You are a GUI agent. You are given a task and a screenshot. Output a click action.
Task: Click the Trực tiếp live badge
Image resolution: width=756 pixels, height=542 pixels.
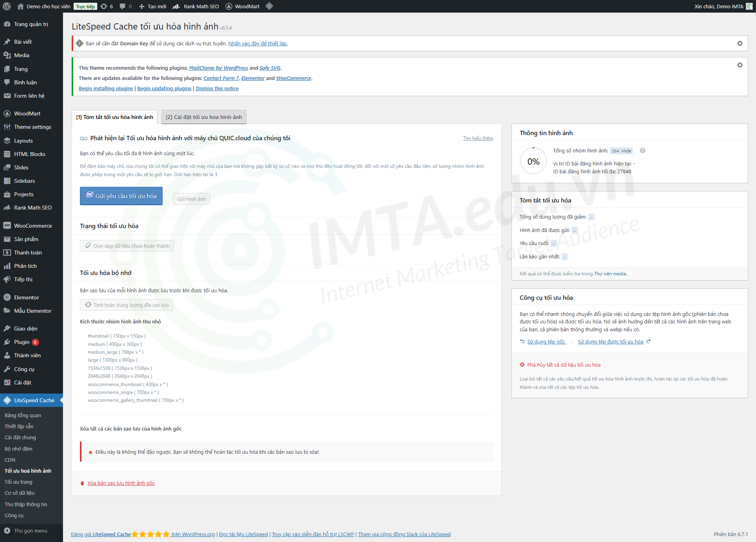[85, 6]
